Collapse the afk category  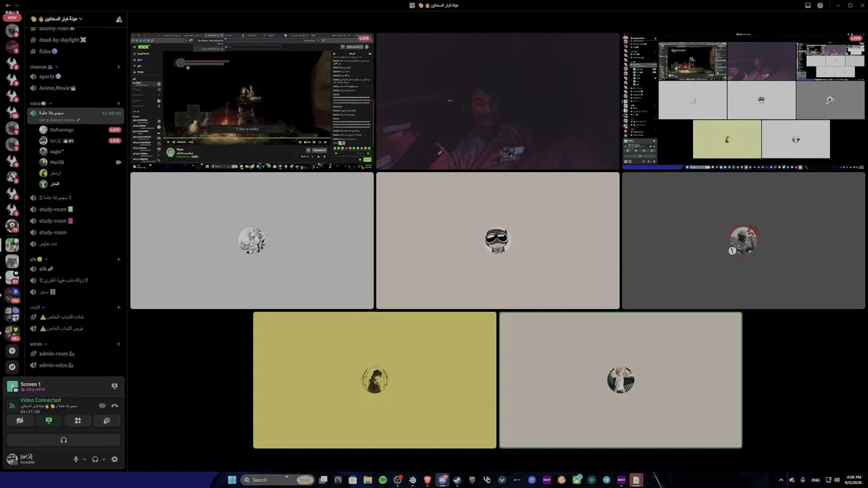(x=39, y=259)
